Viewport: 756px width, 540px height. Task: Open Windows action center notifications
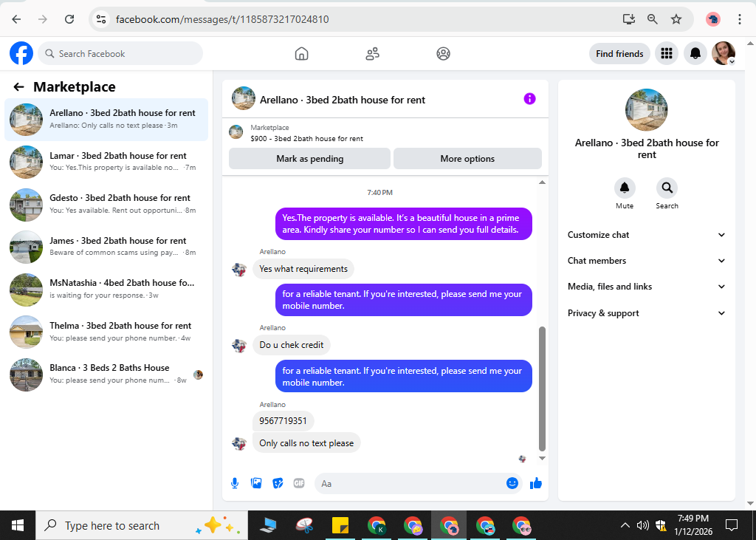732,525
